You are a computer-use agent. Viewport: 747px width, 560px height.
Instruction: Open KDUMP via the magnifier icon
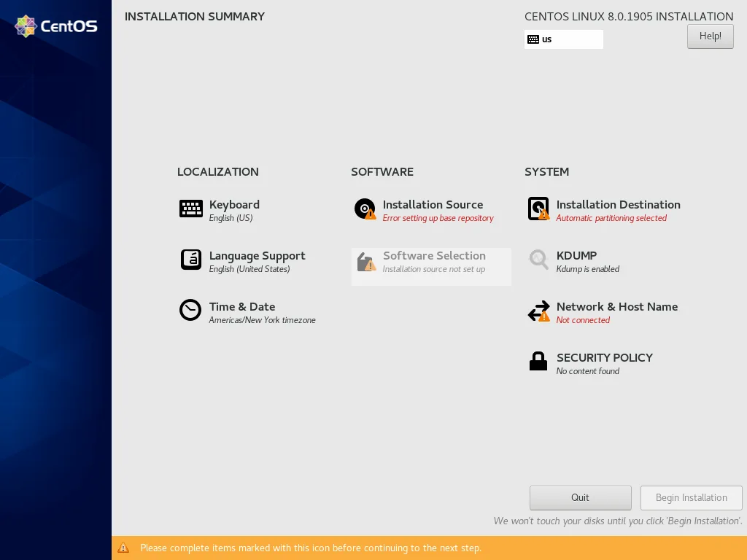tap(538, 260)
